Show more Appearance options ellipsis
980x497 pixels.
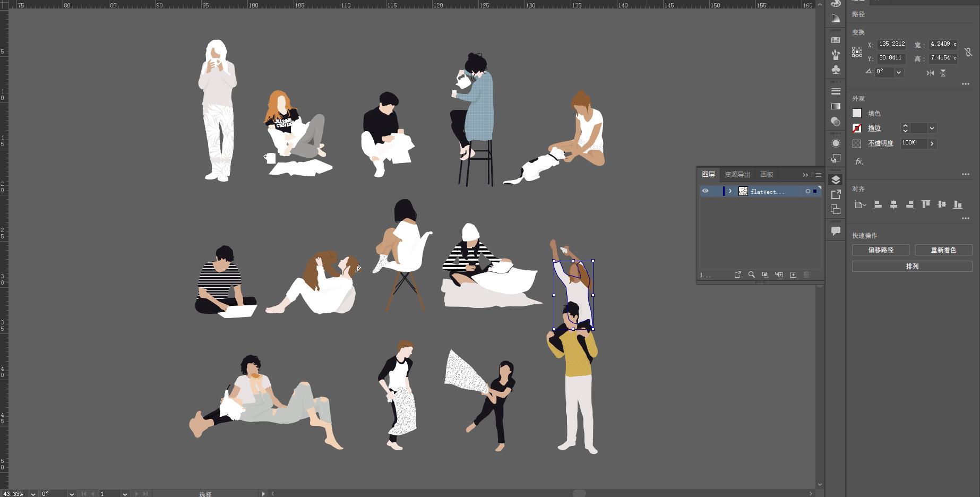tap(965, 174)
